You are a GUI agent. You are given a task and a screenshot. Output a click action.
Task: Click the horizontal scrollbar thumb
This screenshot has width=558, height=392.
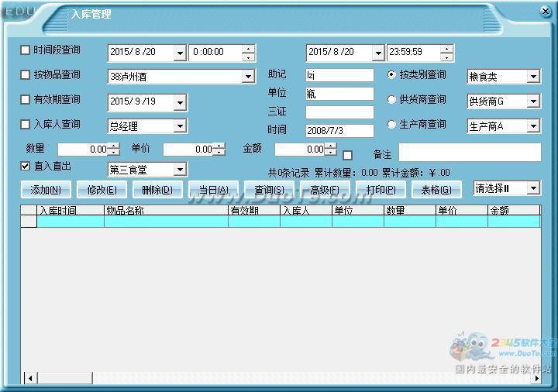pos(65,378)
